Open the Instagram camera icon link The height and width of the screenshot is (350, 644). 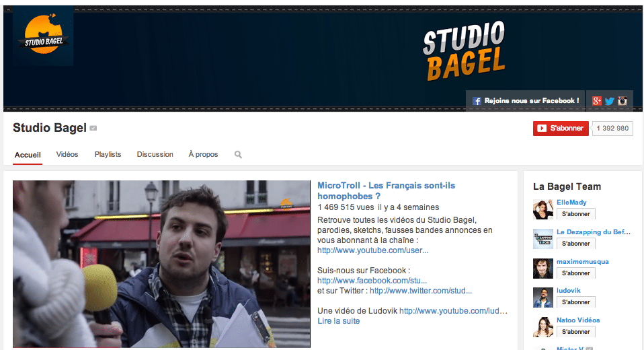pos(623,101)
